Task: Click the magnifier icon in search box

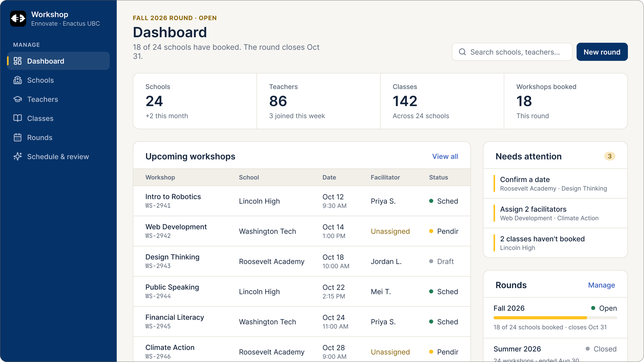Action: (x=462, y=52)
